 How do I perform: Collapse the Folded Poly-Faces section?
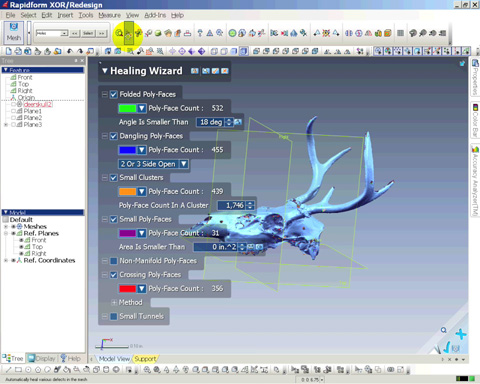pyautogui.click(x=104, y=94)
